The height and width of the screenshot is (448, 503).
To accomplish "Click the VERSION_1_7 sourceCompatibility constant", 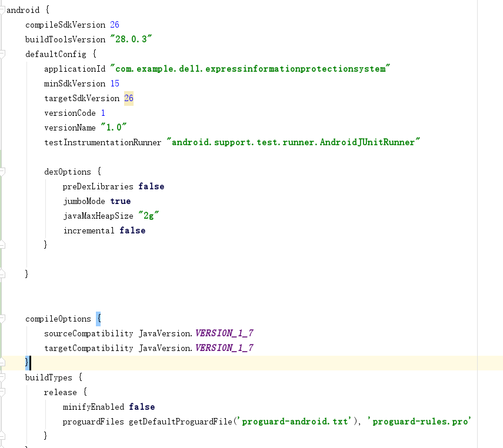I will pyautogui.click(x=225, y=333).
